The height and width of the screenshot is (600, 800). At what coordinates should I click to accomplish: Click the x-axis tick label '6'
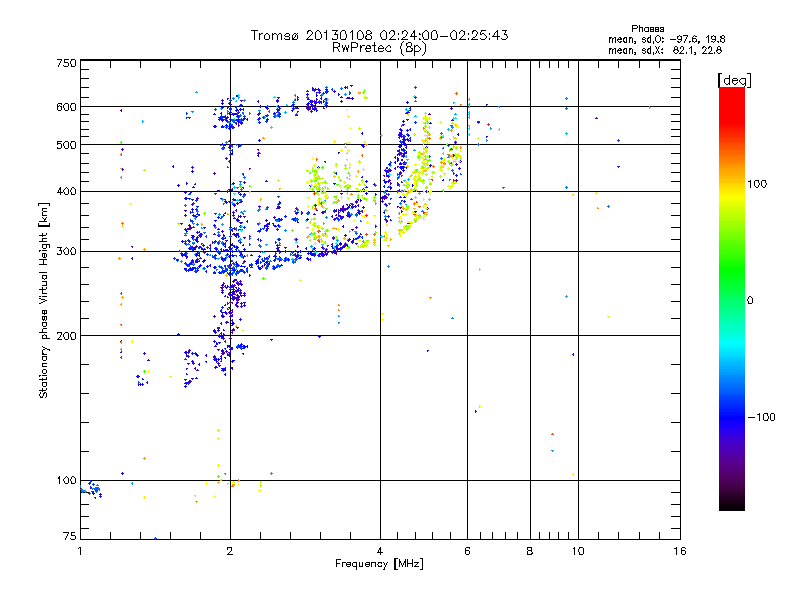[x=467, y=551]
